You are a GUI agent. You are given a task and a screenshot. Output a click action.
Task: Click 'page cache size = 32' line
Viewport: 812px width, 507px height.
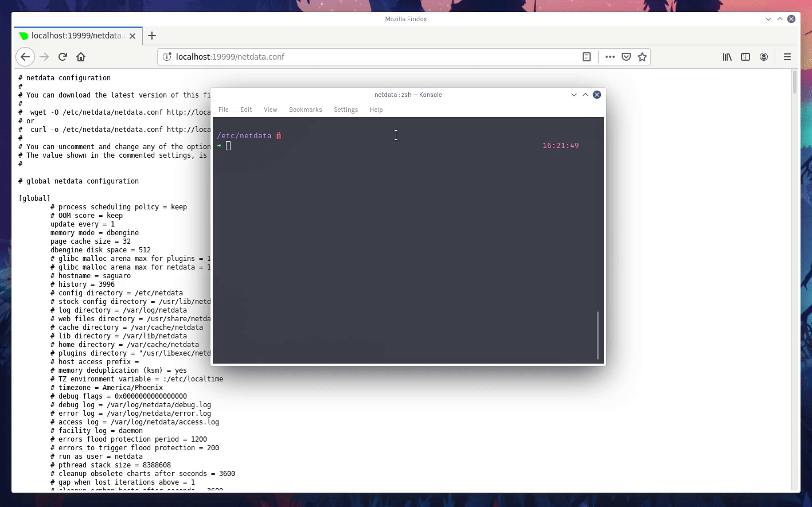pos(91,241)
